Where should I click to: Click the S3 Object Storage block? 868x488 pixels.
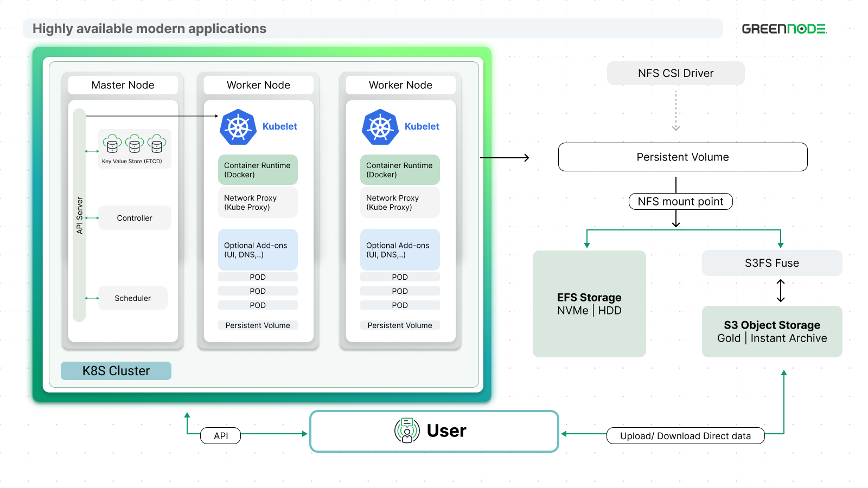772,331
